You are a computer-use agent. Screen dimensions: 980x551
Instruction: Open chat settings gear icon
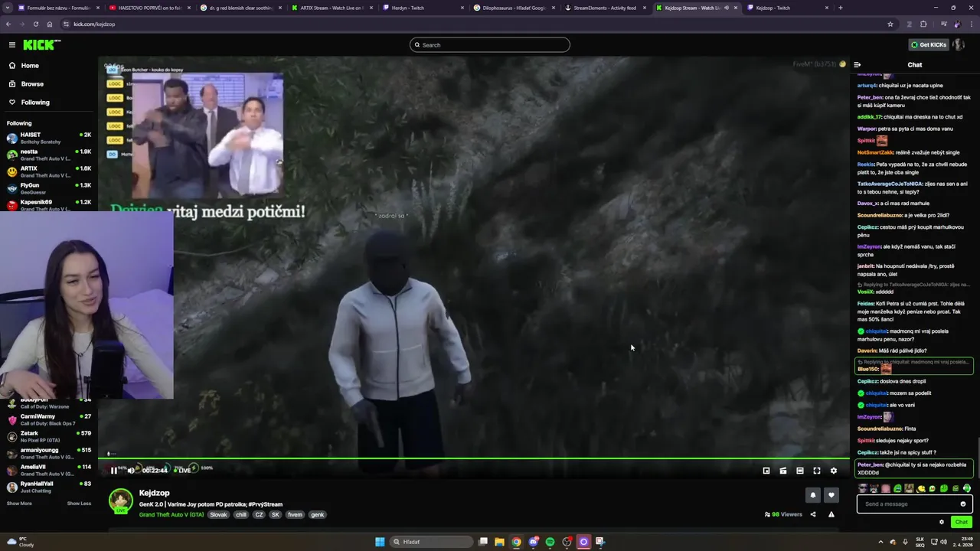942,522
